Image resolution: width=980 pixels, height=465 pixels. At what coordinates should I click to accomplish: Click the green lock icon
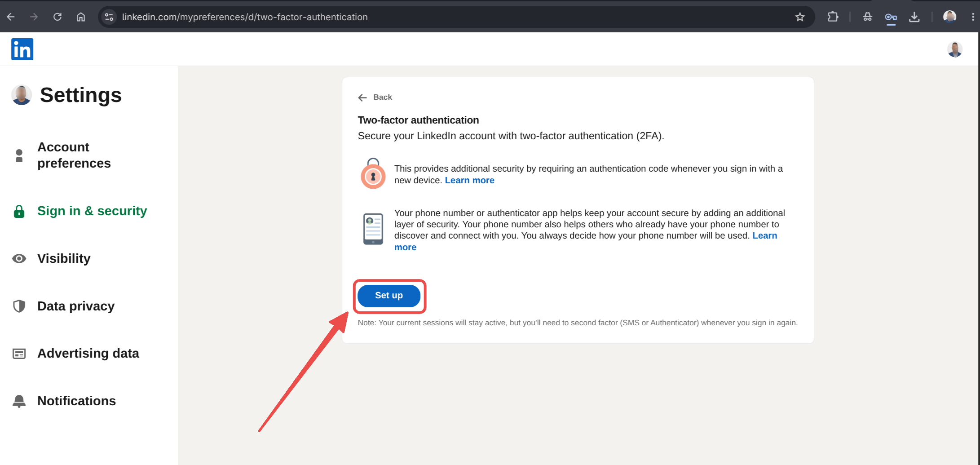(19, 211)
